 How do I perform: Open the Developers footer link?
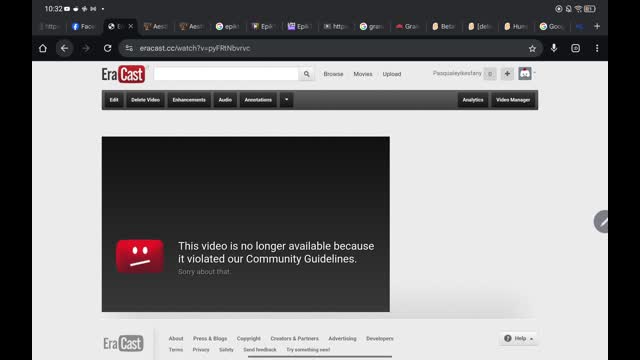click(380, 338)
